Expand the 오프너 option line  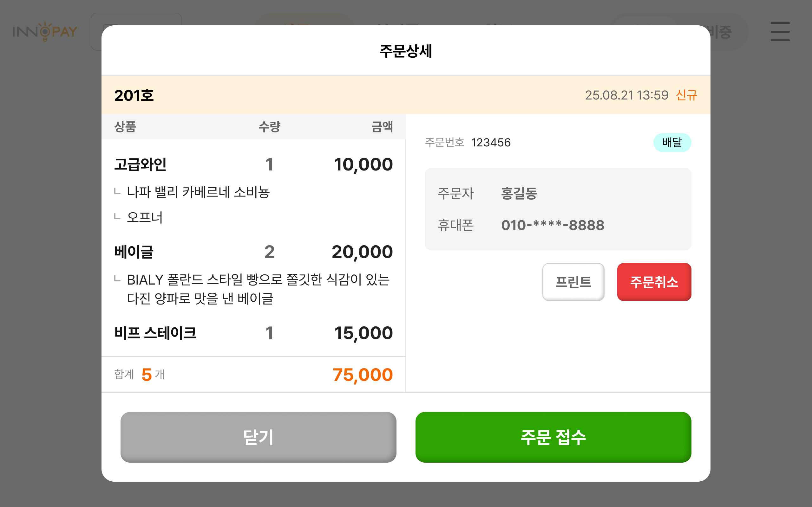[145, 217]
